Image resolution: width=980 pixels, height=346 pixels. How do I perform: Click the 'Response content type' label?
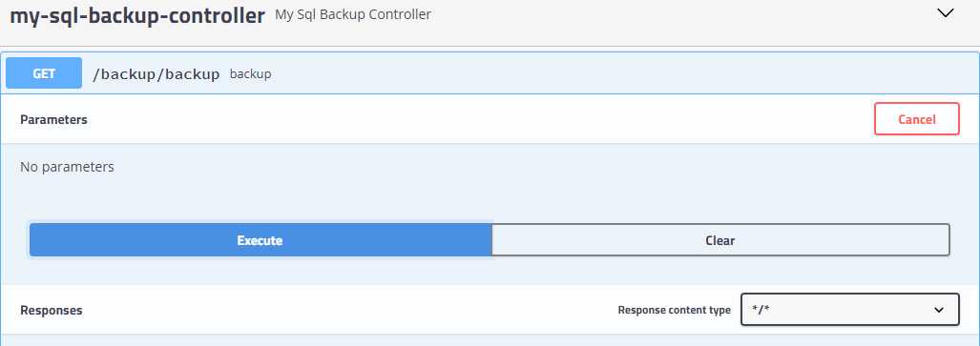tap(675, 310)
